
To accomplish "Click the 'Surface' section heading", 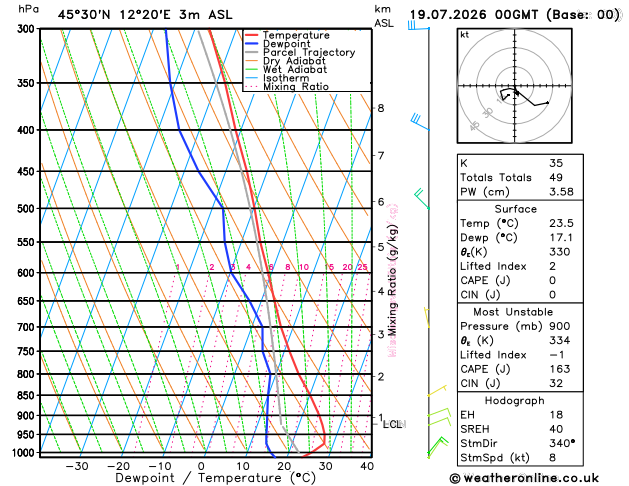I will coord(515,209).
